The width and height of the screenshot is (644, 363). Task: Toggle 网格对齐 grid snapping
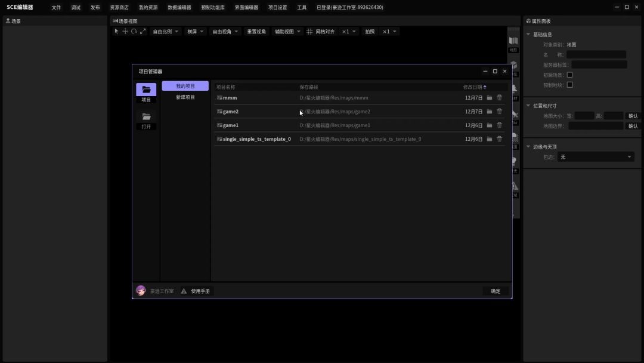[x=321, y=32]
